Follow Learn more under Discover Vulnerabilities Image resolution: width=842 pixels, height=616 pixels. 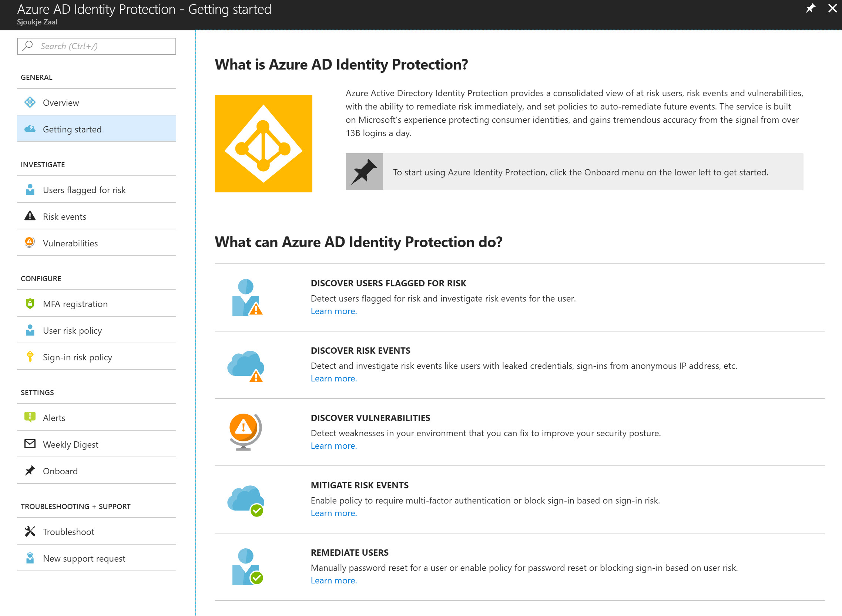[334, 445]
